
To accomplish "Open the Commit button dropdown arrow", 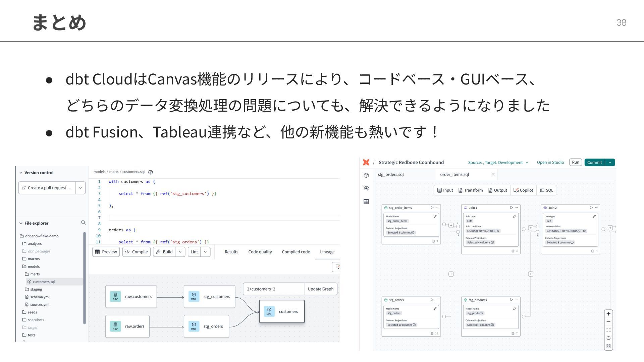I will click(x=610, y=163).
